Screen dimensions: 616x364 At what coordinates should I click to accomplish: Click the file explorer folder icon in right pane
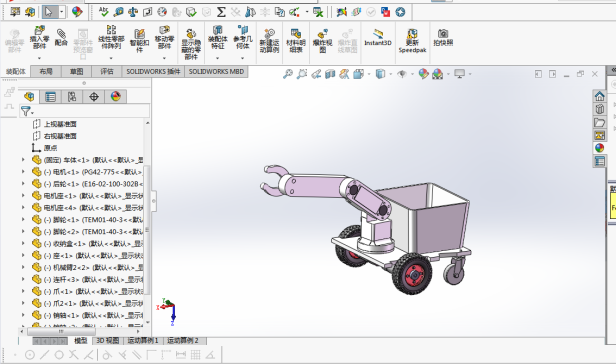click(x=600, y=122)
